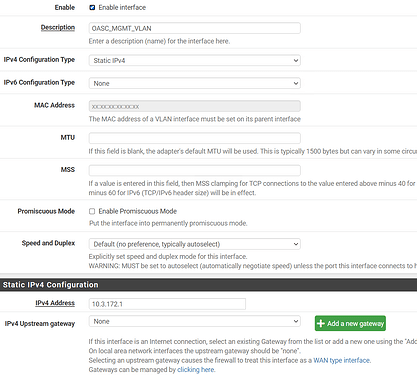Image resolution: width=417 pixels, height=375 pixels.
Task: Click the plus icon on Add a new gateway
Action: point(321,323)
